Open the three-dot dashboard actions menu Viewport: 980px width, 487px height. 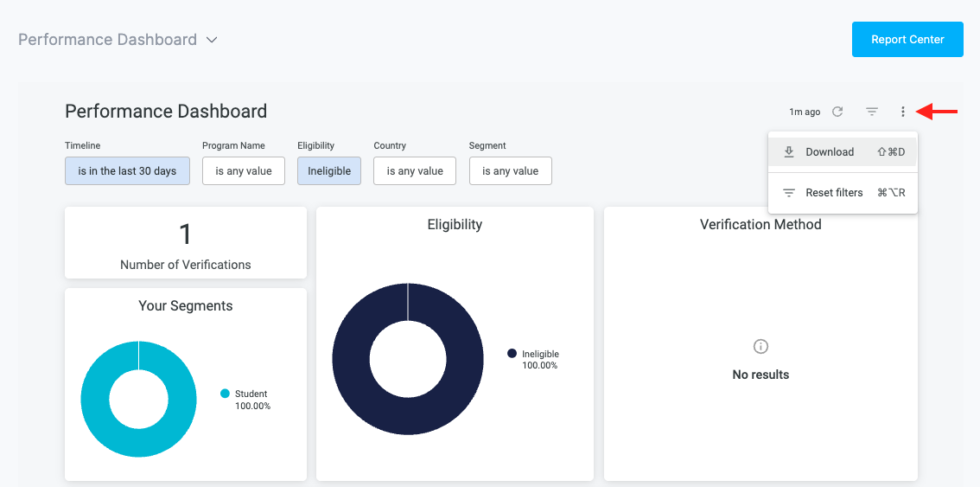(x=903, y=112)
